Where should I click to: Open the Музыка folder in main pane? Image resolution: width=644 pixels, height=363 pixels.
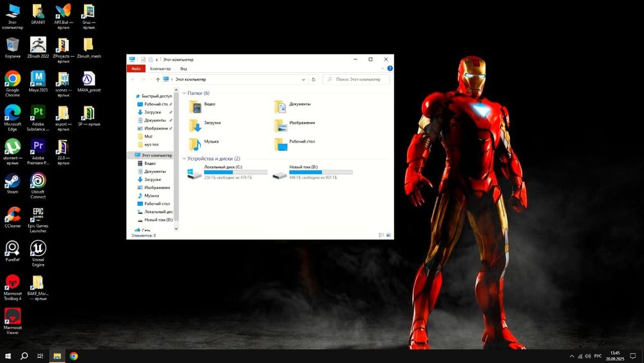click(x=204, y=143)
